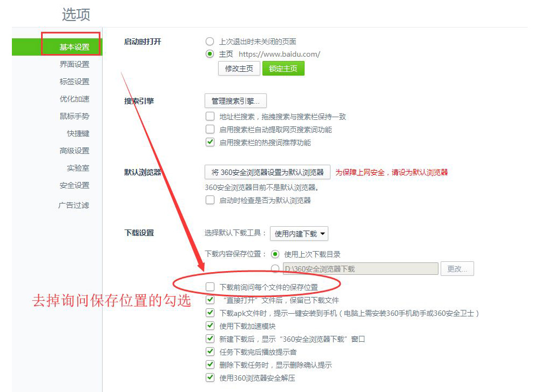Open the 基本设置 settings tab
This screenshot has width=540, height=392.
point(57,47)
